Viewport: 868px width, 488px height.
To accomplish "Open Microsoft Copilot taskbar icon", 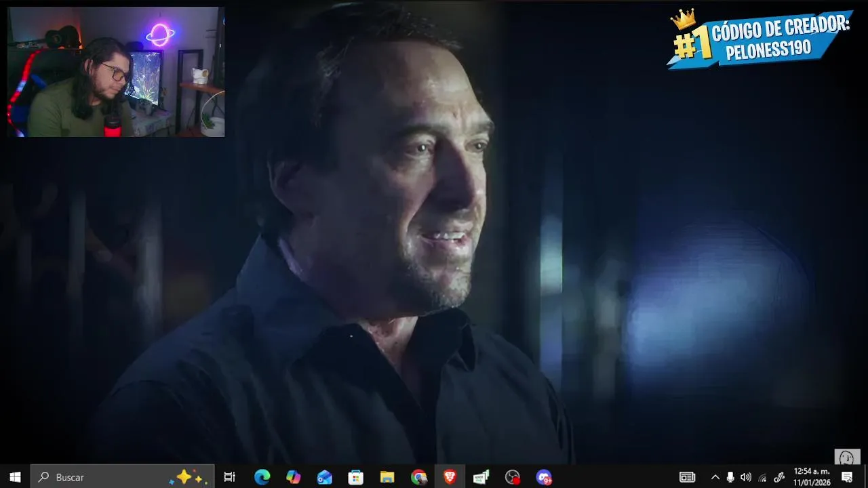I will (x=293, y=477).
